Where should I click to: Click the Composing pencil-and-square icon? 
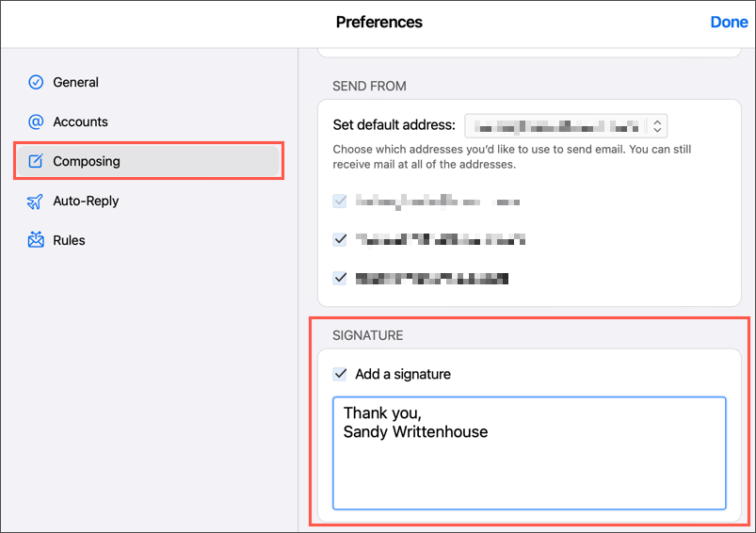click(x=36, y=161)
